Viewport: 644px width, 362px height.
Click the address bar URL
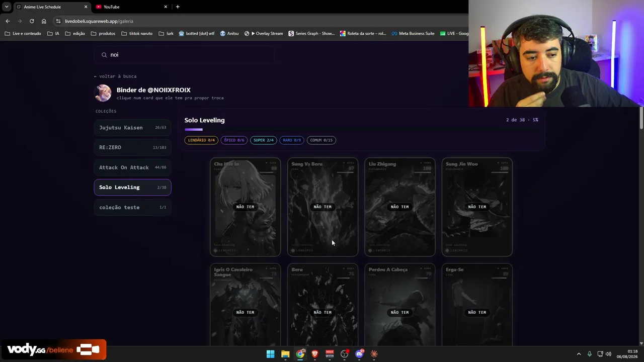coord(99,21)
